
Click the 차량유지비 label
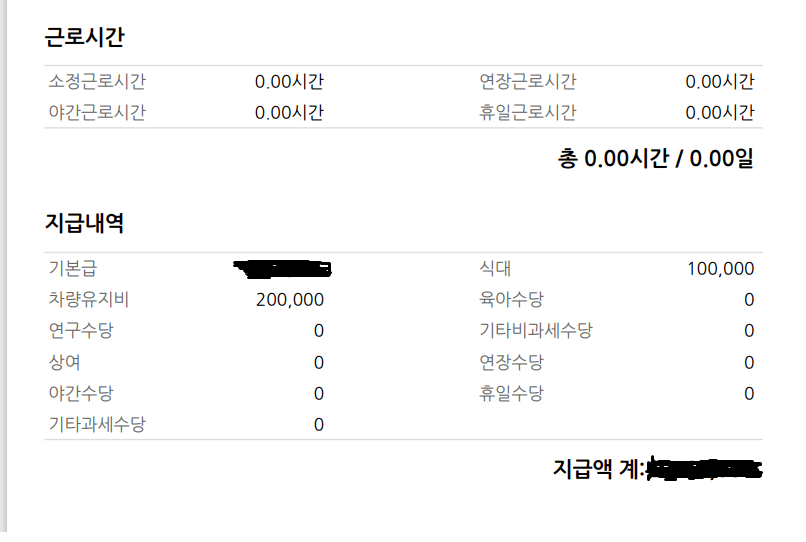(88, 299)
